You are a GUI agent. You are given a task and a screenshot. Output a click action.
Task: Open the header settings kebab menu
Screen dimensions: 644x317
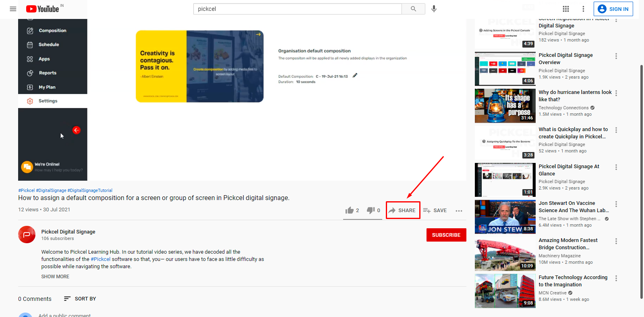583,9
